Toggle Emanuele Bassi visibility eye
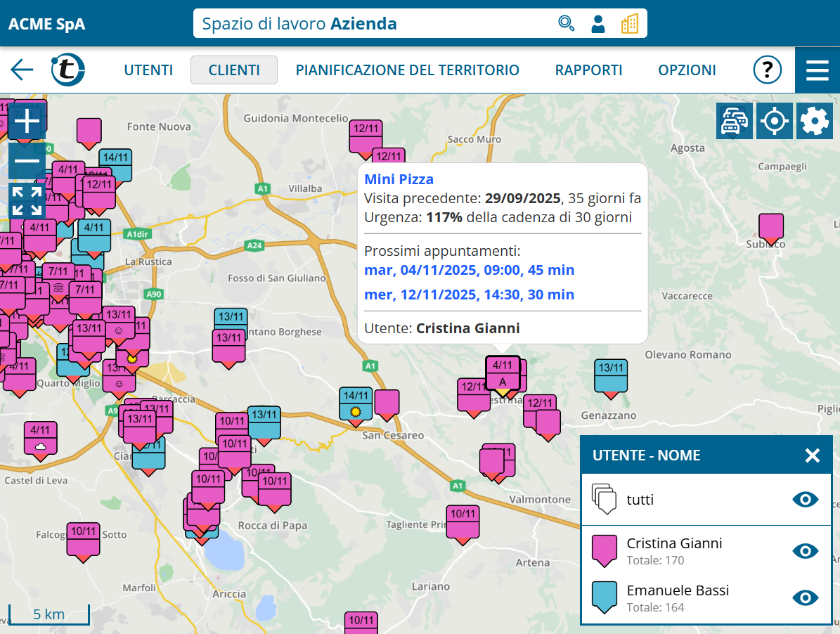The image size is (840, 634). (806, 597)
